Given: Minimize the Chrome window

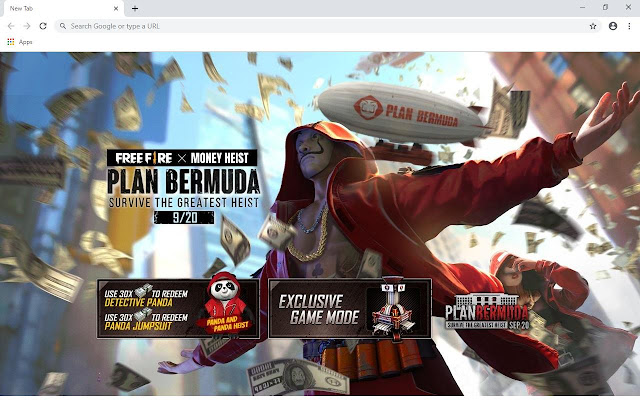Looking at the screenshot, I should click(582, 7).
